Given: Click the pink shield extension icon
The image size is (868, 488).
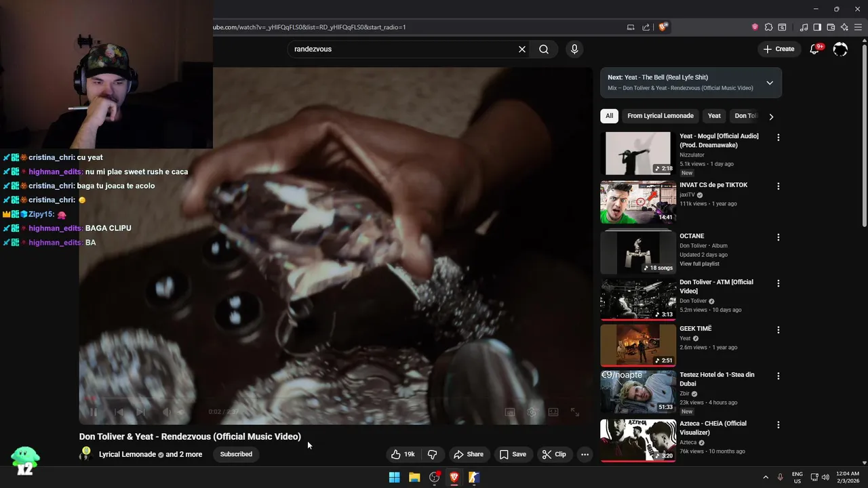Looking at the screenshot, I should pos(755,27).
